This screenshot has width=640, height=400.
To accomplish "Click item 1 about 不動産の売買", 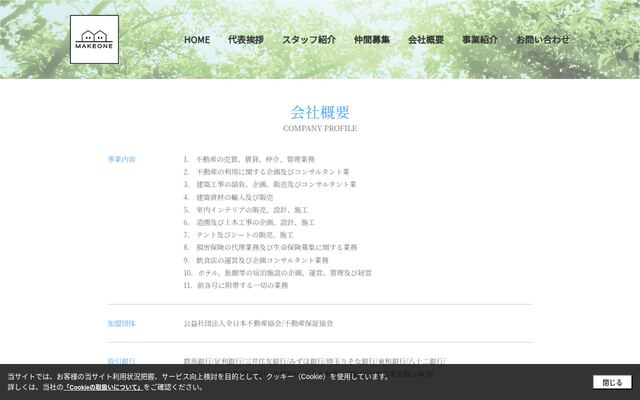I will coord(249,159).
